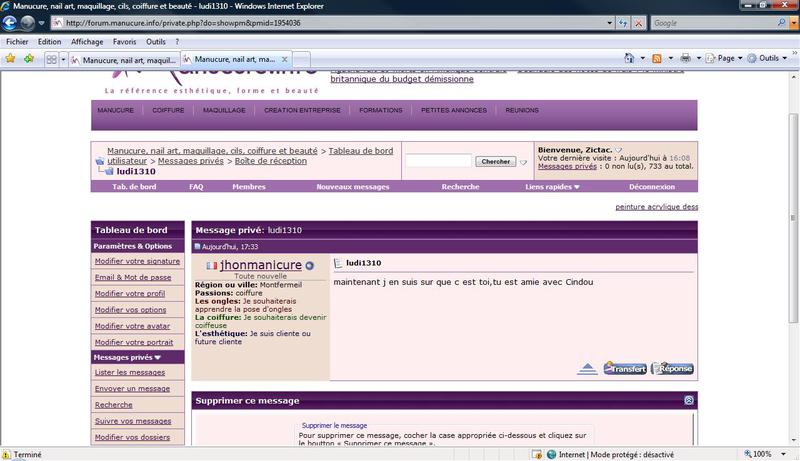Viewport: 800px width, 461px height.
Task: Click the forum search text field
Action: (438, 160)
